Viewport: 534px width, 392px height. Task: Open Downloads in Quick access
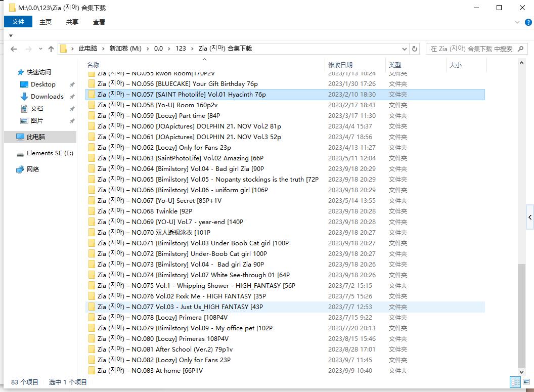pos(47,97)
